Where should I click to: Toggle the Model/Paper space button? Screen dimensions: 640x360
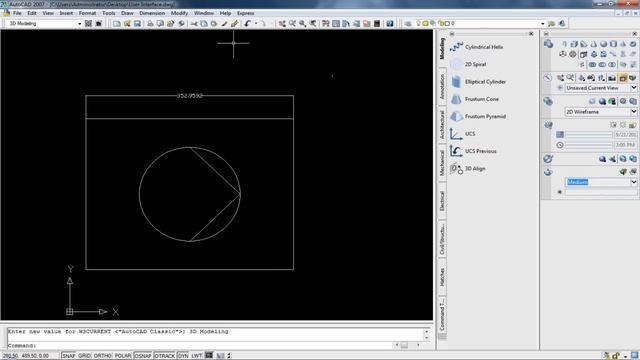[x=209, y=356]
